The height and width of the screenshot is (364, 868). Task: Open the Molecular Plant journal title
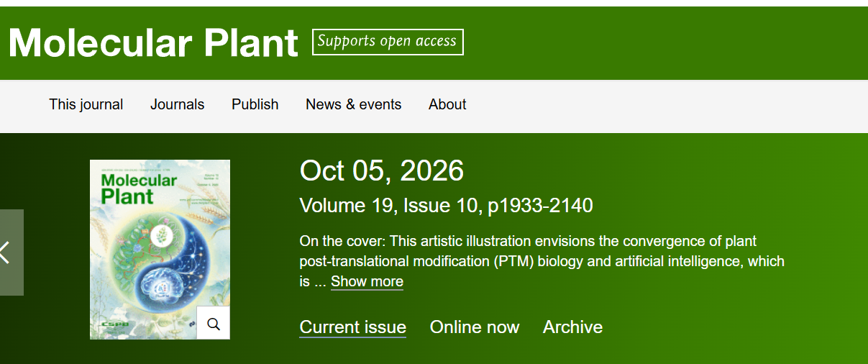coord(153,42)
